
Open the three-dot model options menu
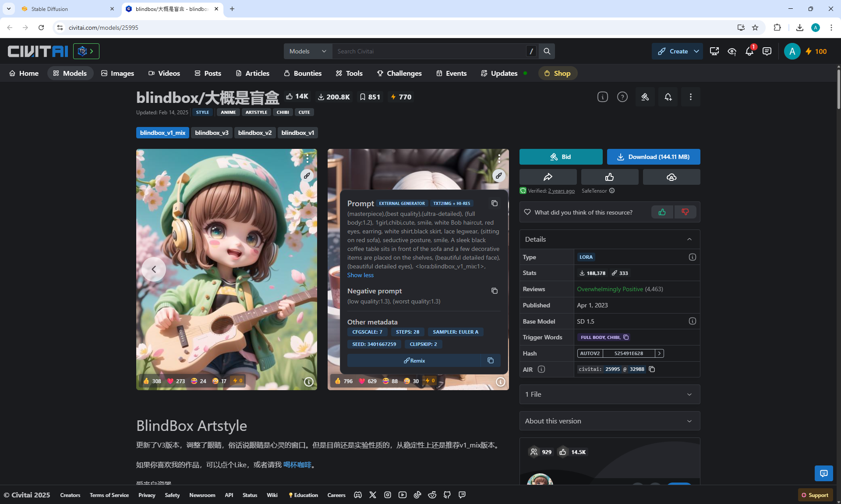coord(690,97)
